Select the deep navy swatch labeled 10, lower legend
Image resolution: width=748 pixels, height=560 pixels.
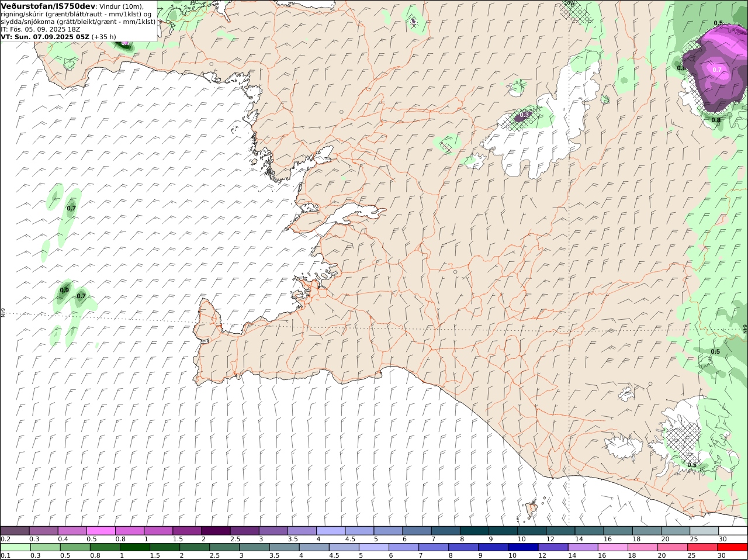tap(523, 547)
